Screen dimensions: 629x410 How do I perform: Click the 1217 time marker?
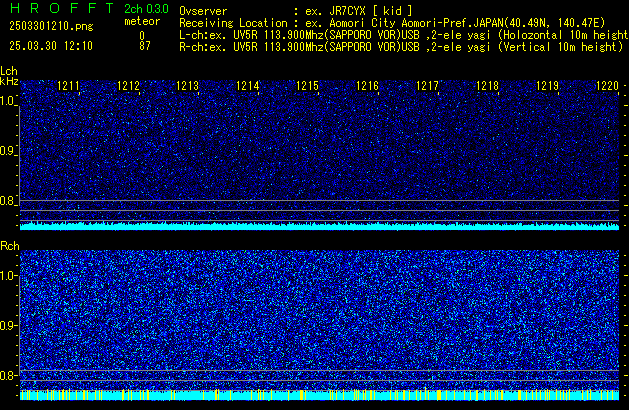coord(428,86)
